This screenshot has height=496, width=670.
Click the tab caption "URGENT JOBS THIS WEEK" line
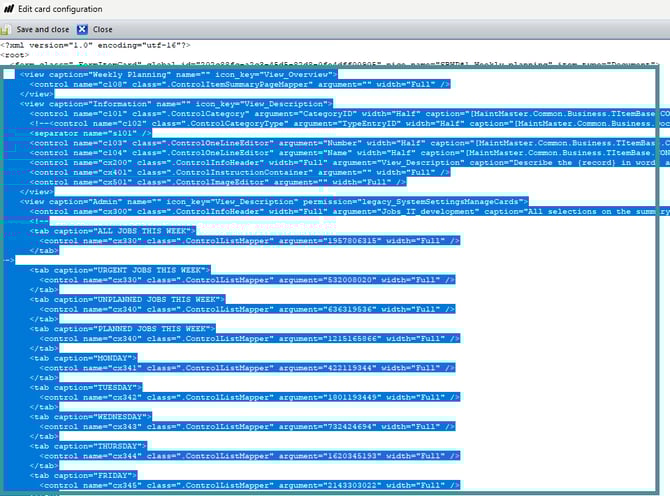(120, 270)
